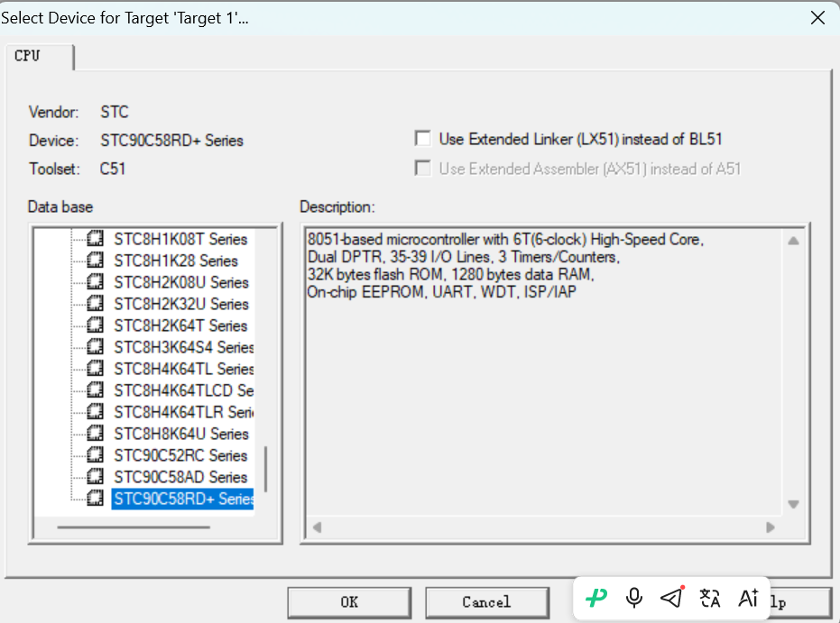This screenshot has width=840, height=623.
Task: Click the chip icon beside STC8H2K08U Series
Action: pos(96,282)
